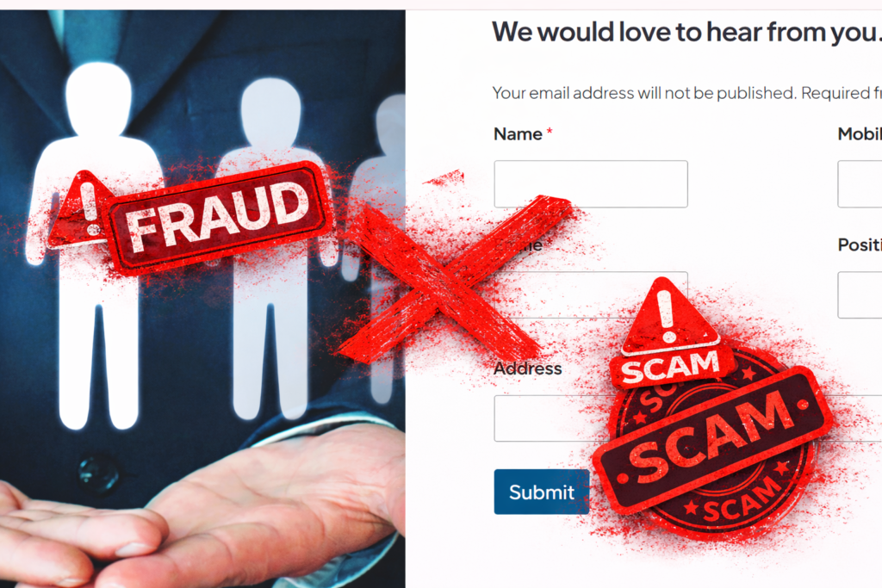Viewport: 882px width, 588px height.
Task: Click the large red X mark
Action: (x=456, y=278)
